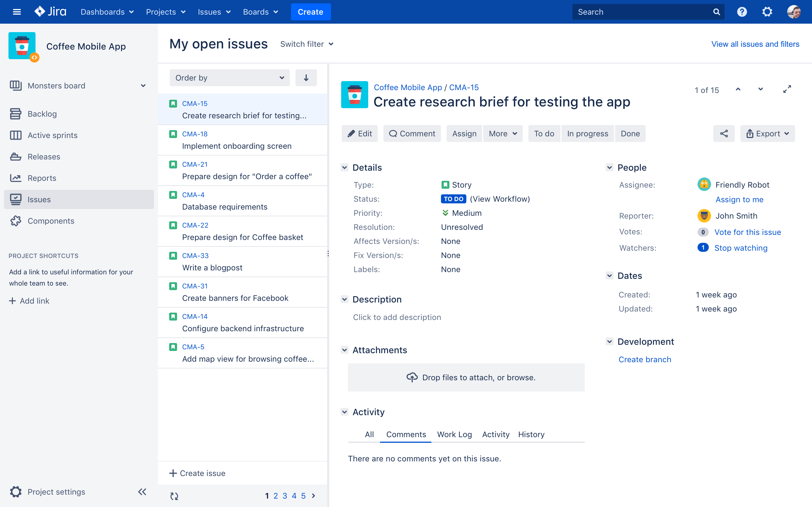Click Create branch in Development section
This screenshot has height=507, width=812.
[645, 359]
